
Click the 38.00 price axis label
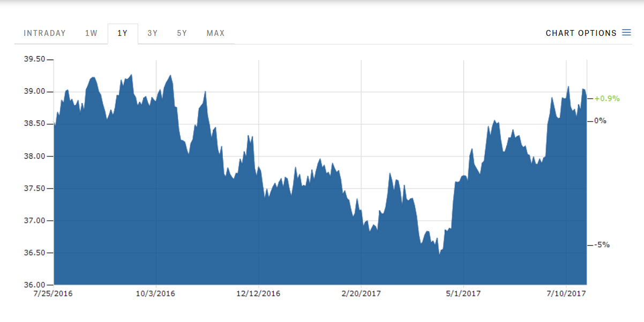tap(35, 156)
